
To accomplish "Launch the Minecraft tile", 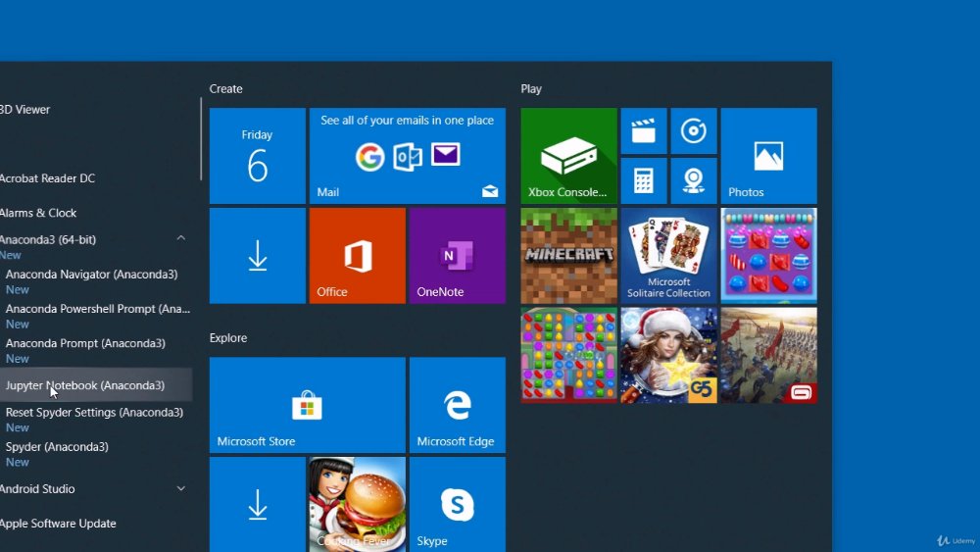I will 568,256.
